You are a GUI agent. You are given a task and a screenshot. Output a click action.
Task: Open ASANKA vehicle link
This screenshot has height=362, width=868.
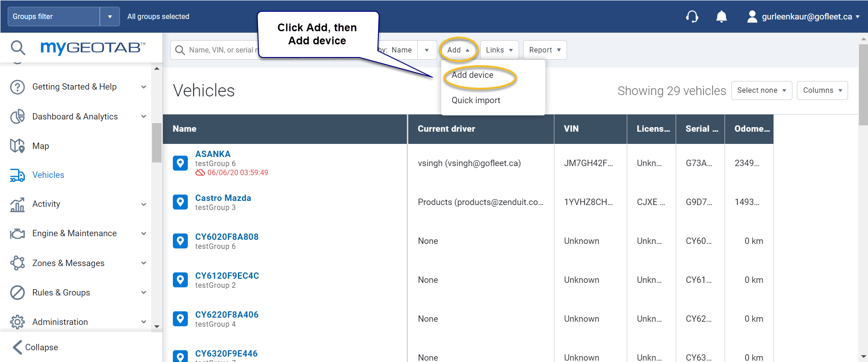tap(213, 154)
